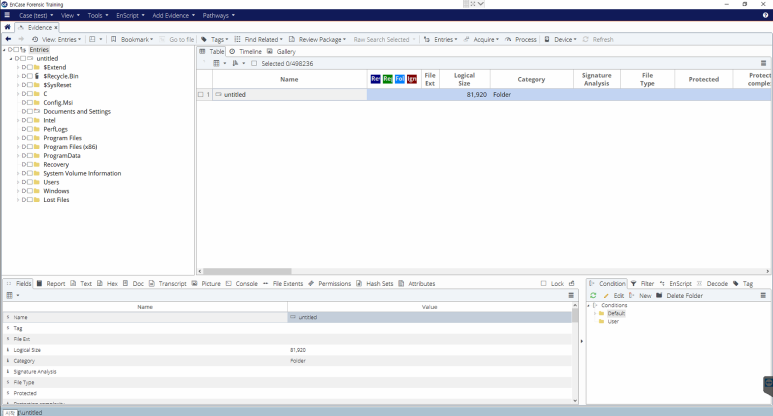Click the User conditions folder icon
Viewport: 773px width, 416px height.
pos(601,321)
